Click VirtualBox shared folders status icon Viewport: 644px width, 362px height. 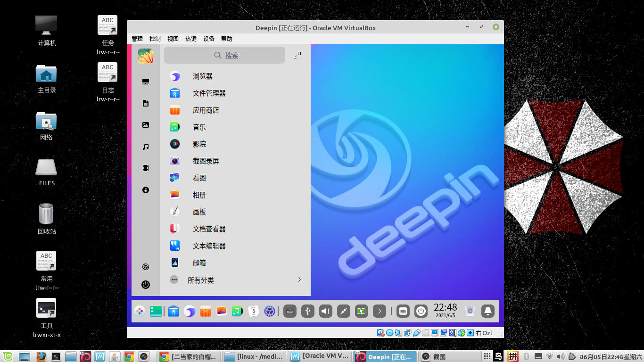point(426,333)
